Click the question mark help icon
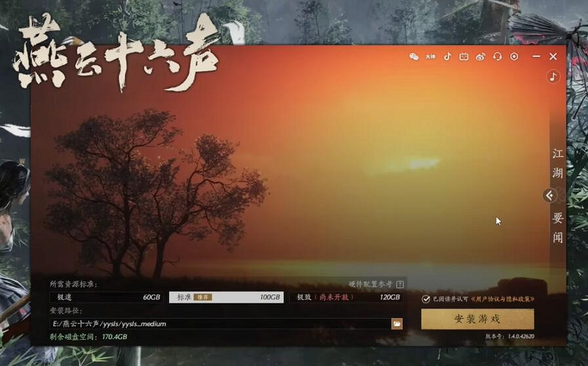Screen dimensions: 588x366 [x=400, y=284]
